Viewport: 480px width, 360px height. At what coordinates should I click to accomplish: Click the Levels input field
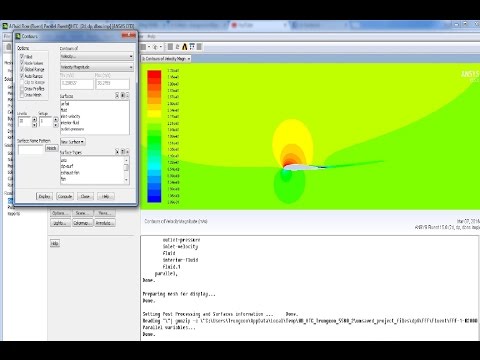25,122
